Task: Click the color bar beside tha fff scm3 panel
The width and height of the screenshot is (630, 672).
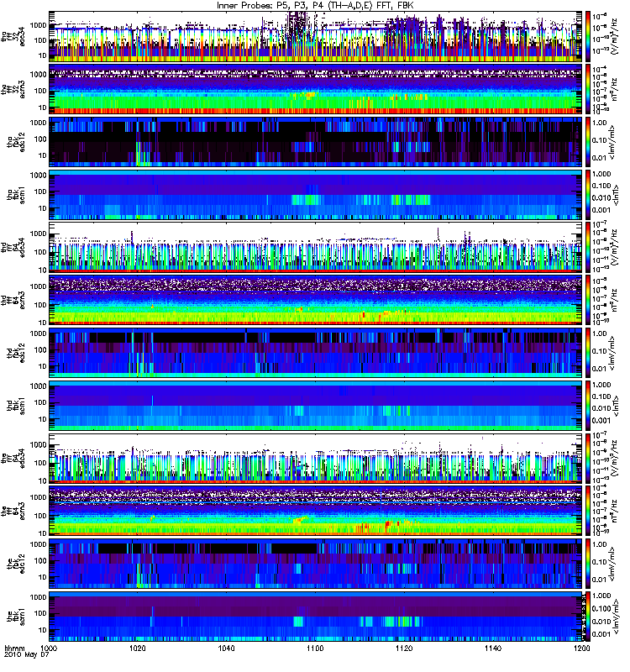Action: [588, 89]
